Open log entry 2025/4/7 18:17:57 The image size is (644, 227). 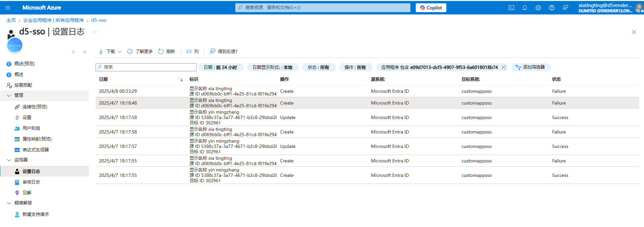pyautogui.click(x=367, y=146)
